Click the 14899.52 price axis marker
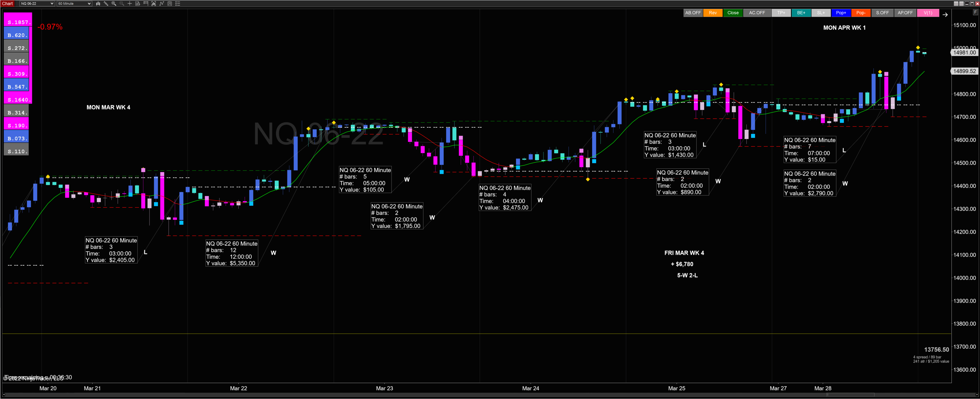The width and height of the screenshot is (980, 399). click(965, 71)
